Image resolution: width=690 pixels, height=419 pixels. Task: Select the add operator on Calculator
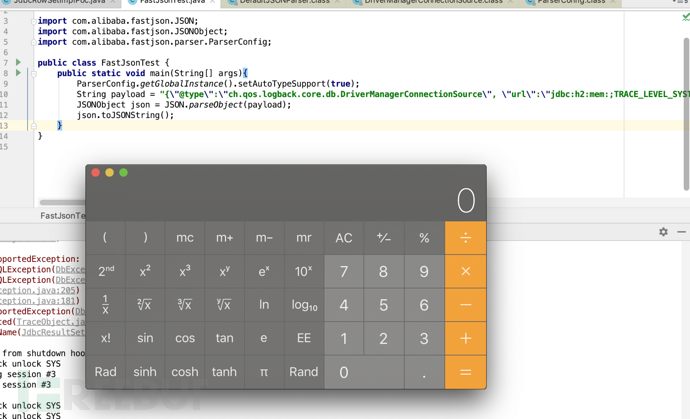point(466,338)
